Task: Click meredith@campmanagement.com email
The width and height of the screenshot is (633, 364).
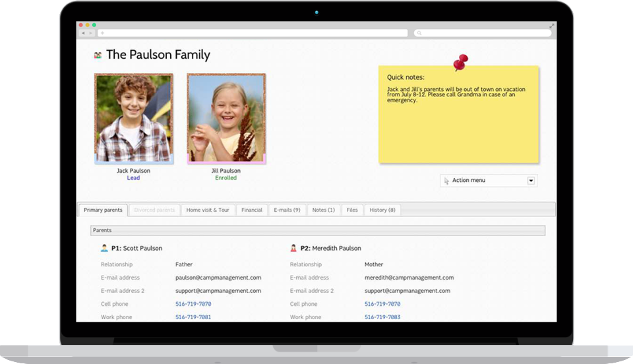Action: 409,278
